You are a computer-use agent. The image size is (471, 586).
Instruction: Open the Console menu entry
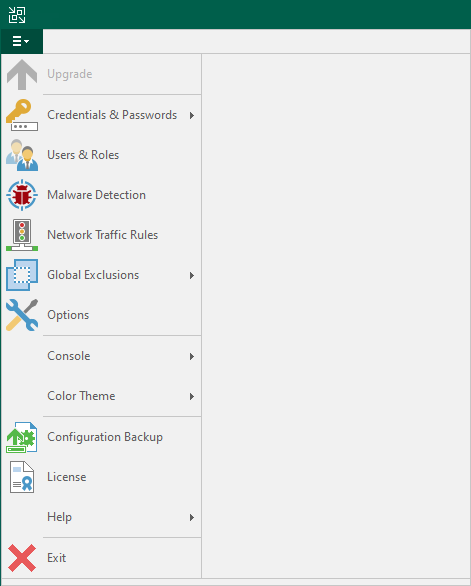[68, 356]
